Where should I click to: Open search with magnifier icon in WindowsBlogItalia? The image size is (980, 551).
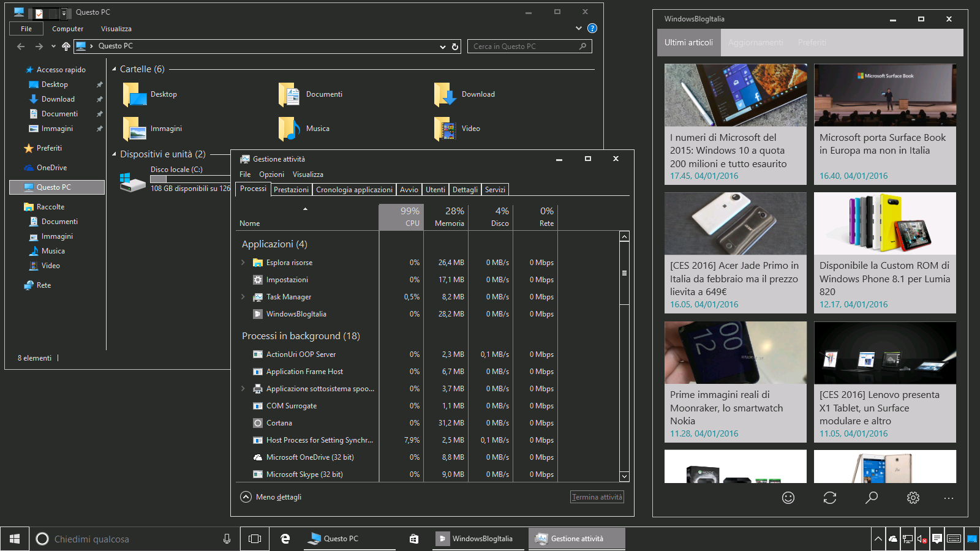[x=872, y=498]
